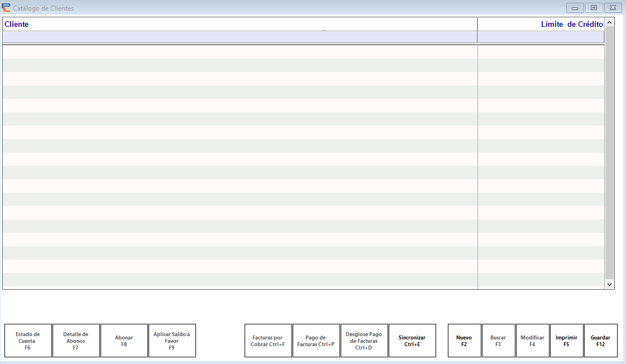Click Sincronizar Ctrl+E button
626x364 pixels.
(x=413, y=341)
